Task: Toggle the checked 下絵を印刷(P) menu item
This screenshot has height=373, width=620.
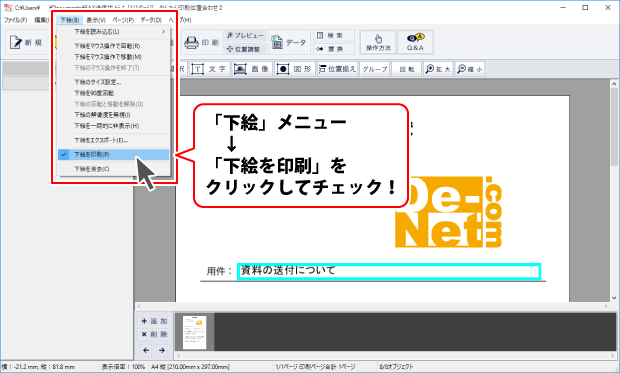Action: pos(113,155)
